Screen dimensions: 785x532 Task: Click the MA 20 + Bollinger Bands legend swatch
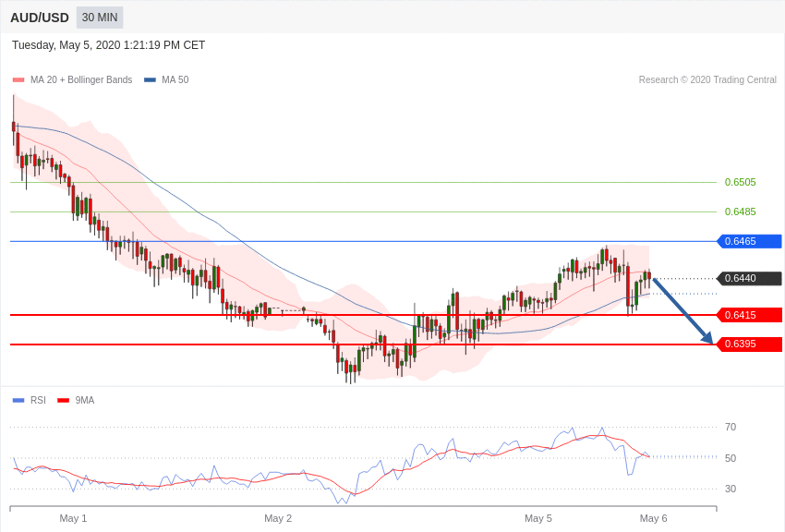18,80
